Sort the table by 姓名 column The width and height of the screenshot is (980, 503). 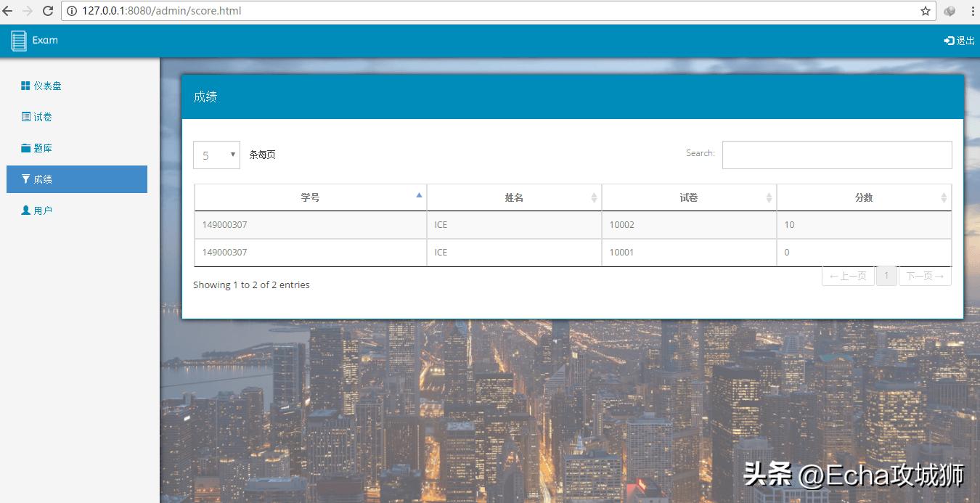pyautogui.click(x=514, y=197)
